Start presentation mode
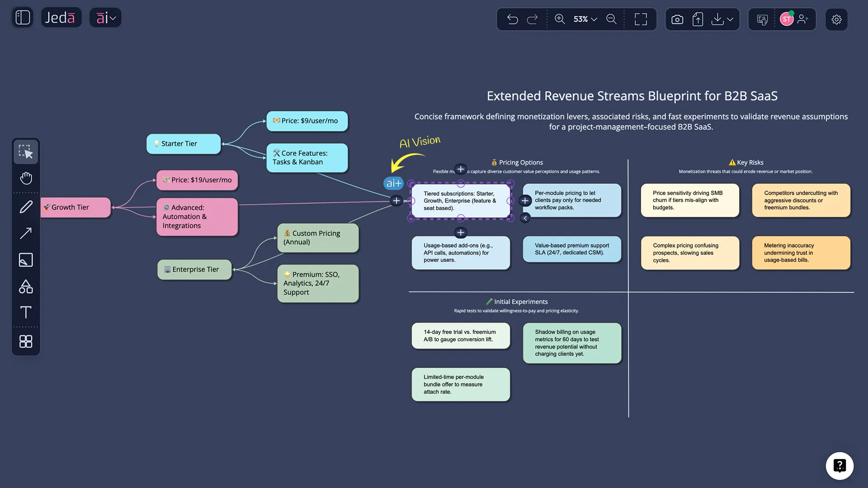This screenshot has width=868, height=488. (x=762, y=19)
